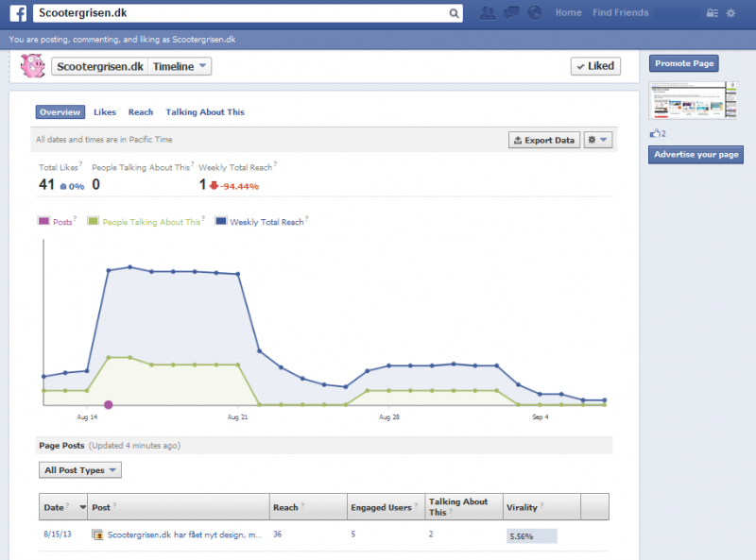756x560 pixels.
Task: Go to Home in the top bar
Action: [569, 13]
